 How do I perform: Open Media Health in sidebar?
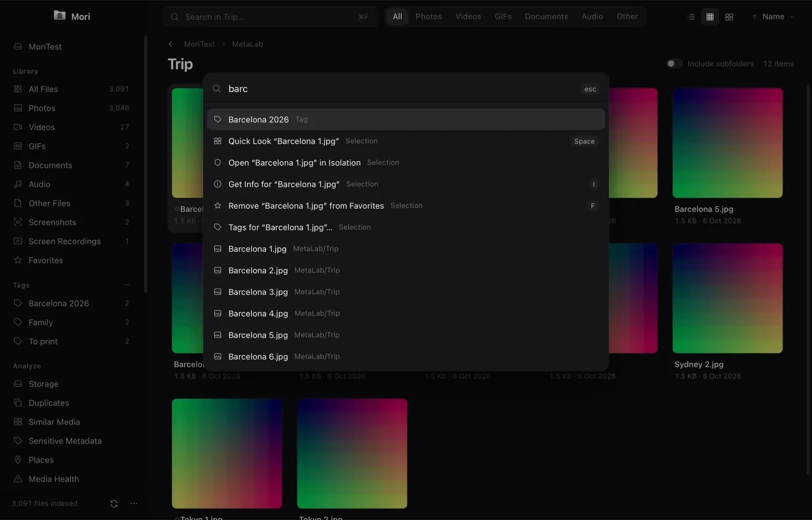pos(71,479)
